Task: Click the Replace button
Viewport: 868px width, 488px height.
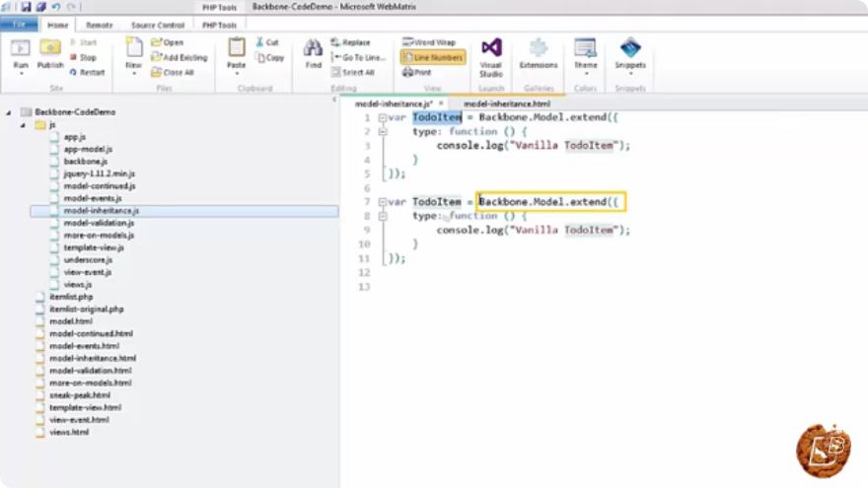Action: click(350, 42)
